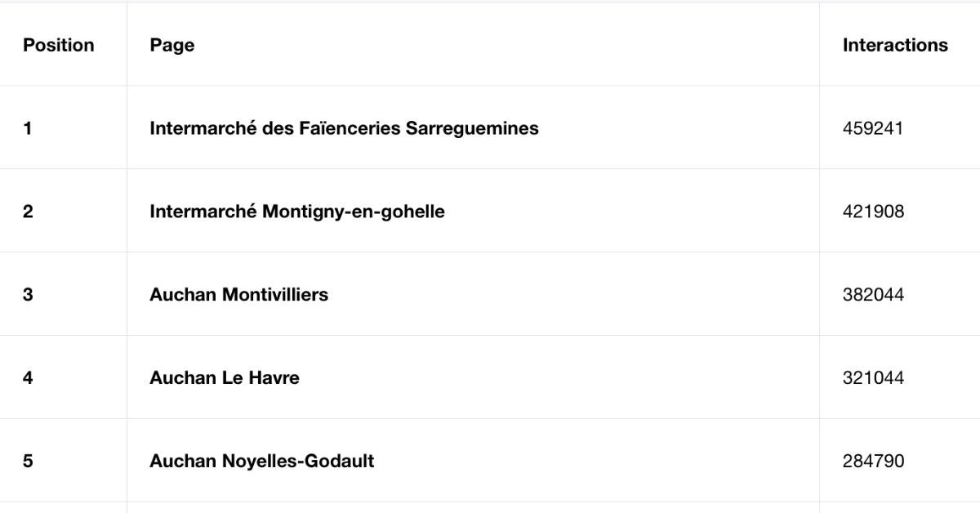This screenshot has width=980, height=513.
Task: Open Auchan Le Havre page
Action: coord(225,377)
